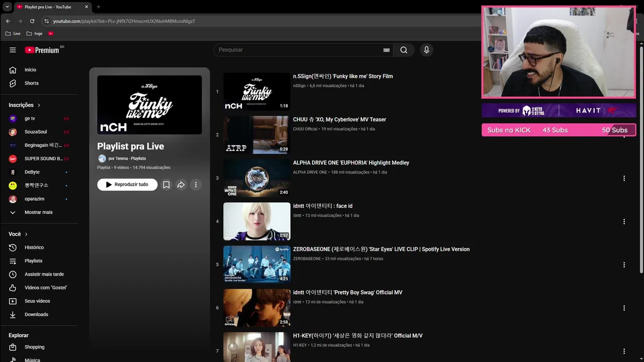The image size is (644, 362).
Task: Click Reproduzir tudo button
Action: (127, 185)
